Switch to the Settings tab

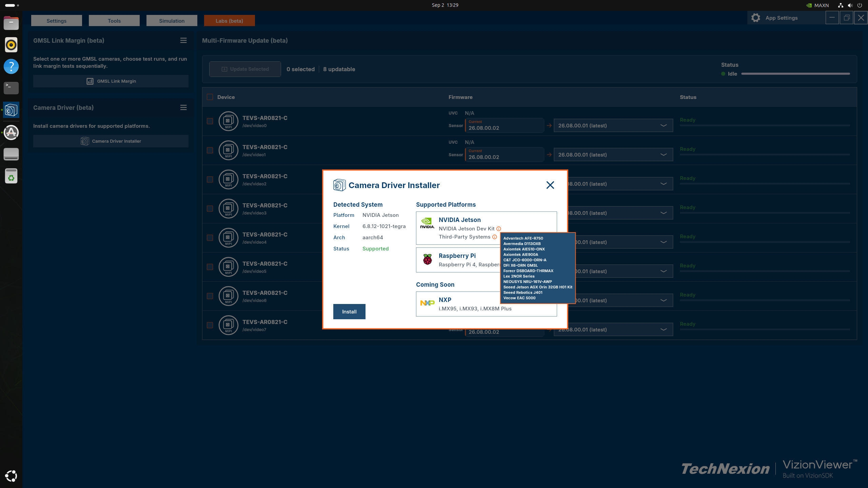coord(57,21)
